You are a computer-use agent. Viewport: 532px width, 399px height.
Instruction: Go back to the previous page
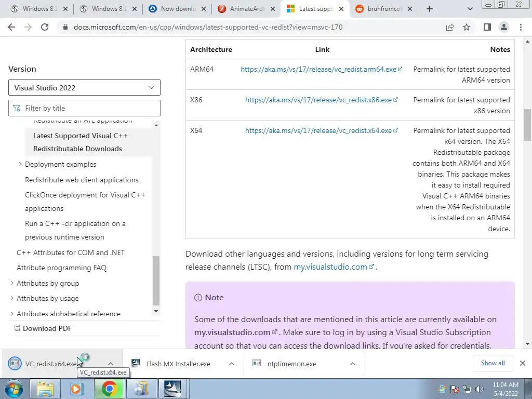pyautogui.click(x=11, y=27)
